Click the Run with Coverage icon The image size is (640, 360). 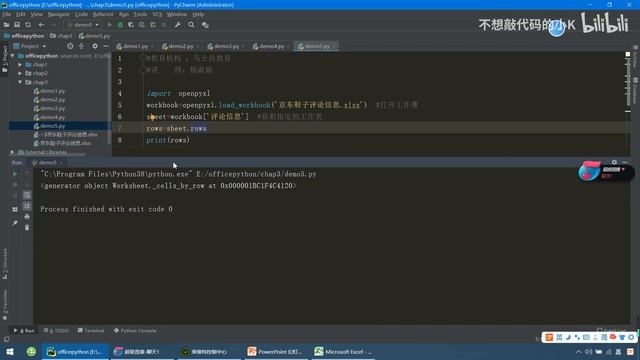(131, 25)
